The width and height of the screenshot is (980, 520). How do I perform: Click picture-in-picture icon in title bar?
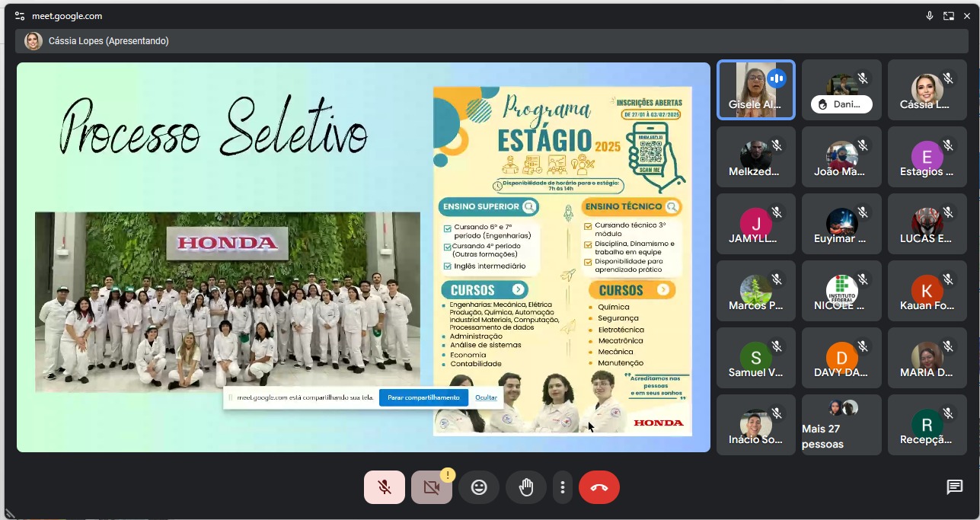click(949, 16)
